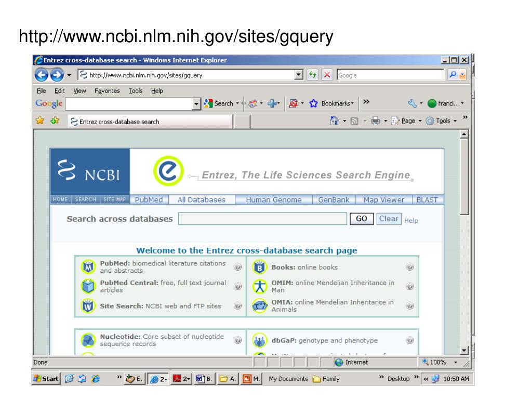The width and height of the screenshot is (532, 399).
Task: Click the Print icon in command bar
Action: pyautogui.click(x=375, y=121)
